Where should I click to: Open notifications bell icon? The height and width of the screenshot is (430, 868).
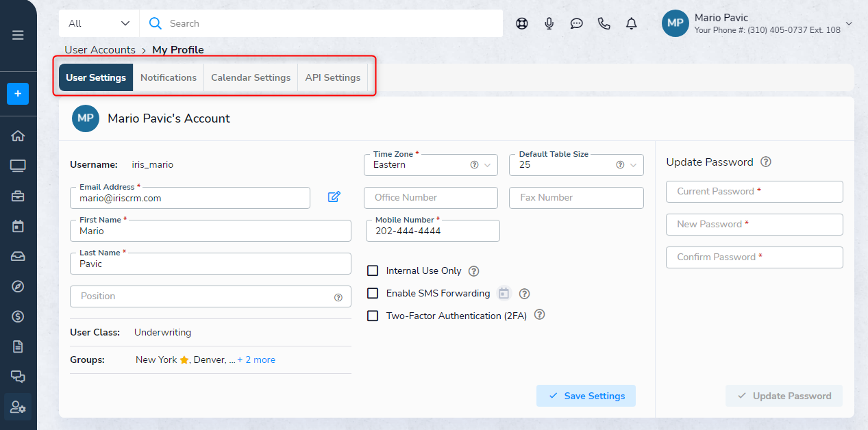631,23
